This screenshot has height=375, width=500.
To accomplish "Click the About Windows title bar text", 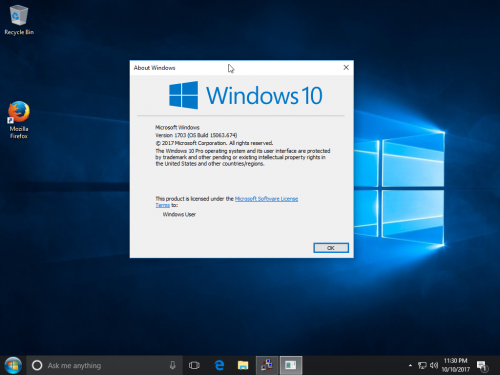I will [x=154, y=68].
